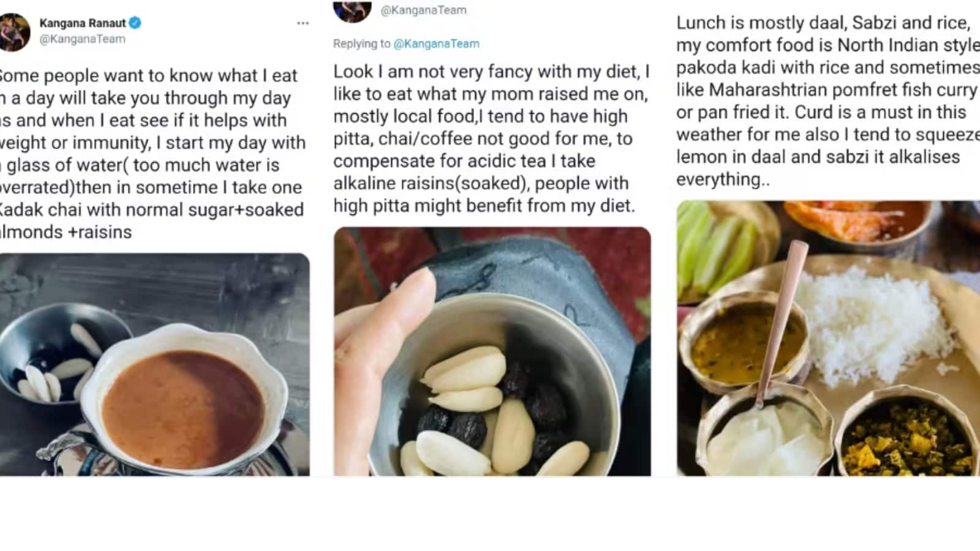Image resolution: width=980 pixels, height=551 pixels.
Task: Open the Kangana Ranaut display name
Action: 82,23
